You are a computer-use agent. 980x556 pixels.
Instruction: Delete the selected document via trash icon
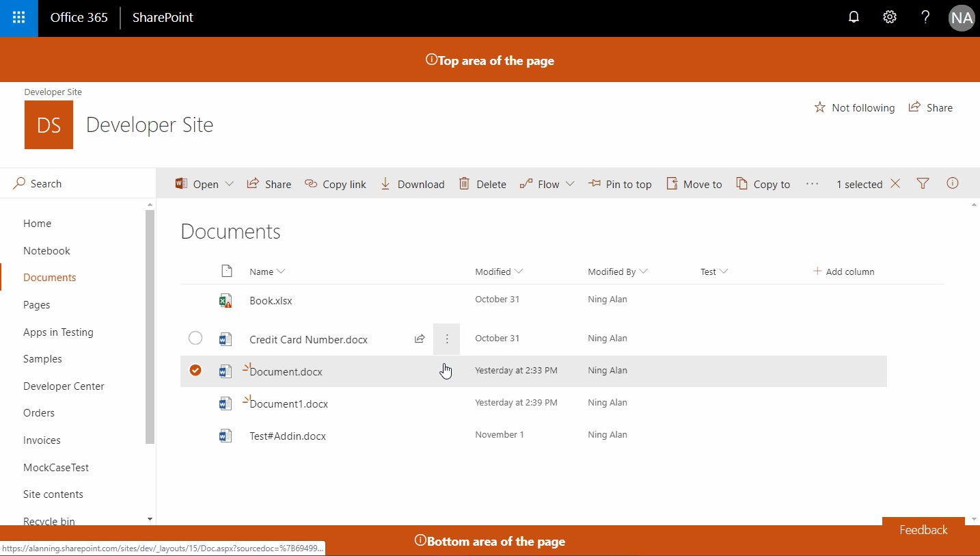(x=463, y=183)
